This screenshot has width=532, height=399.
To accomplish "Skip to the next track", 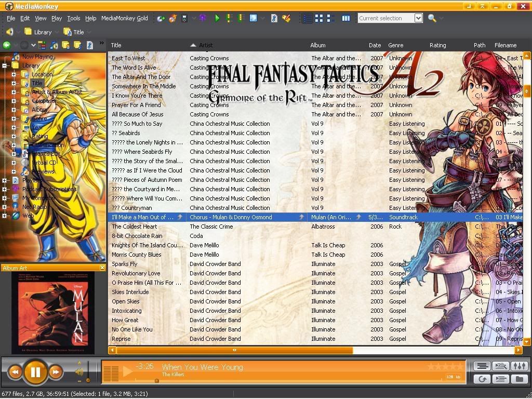I will pyautogui.click(x=56, y=372).
